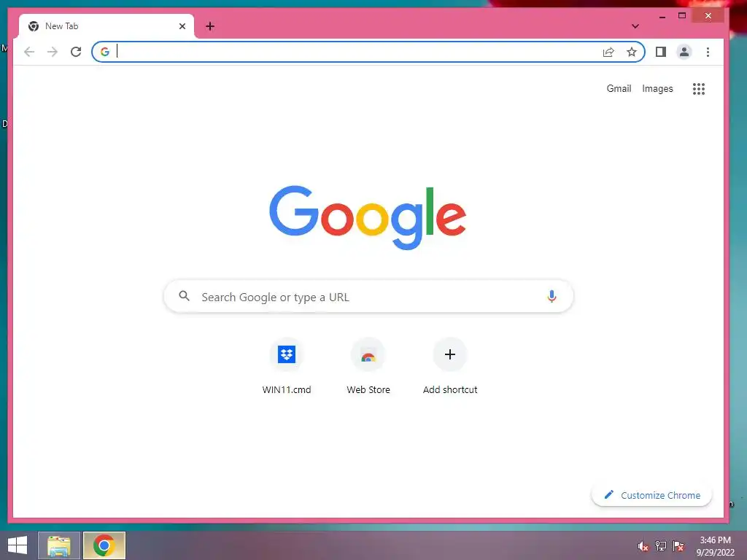
Task: Click the magnifier icon in search box
Action: (x=185, y=296)
